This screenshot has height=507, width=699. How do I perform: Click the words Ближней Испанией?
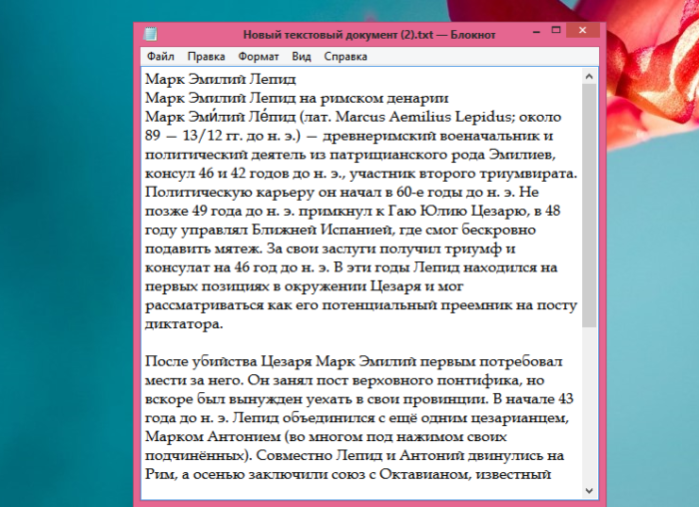coord(323,230)
